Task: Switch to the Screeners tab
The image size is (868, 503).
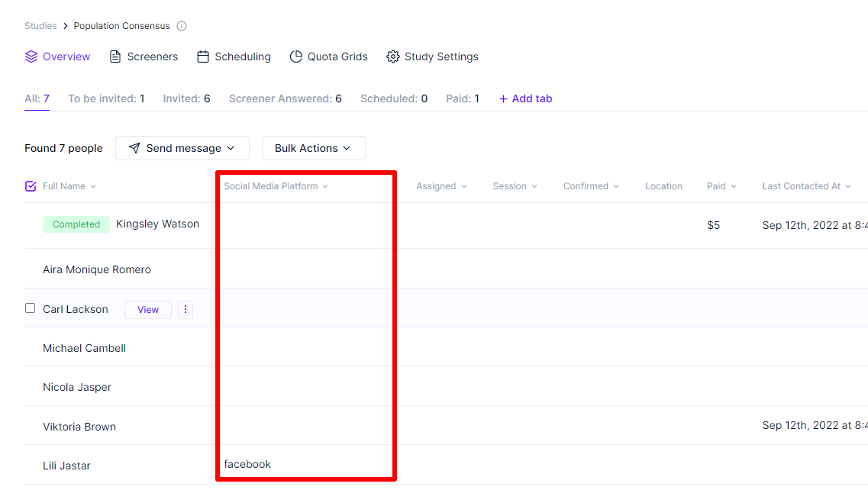Action: pos(144,56)
